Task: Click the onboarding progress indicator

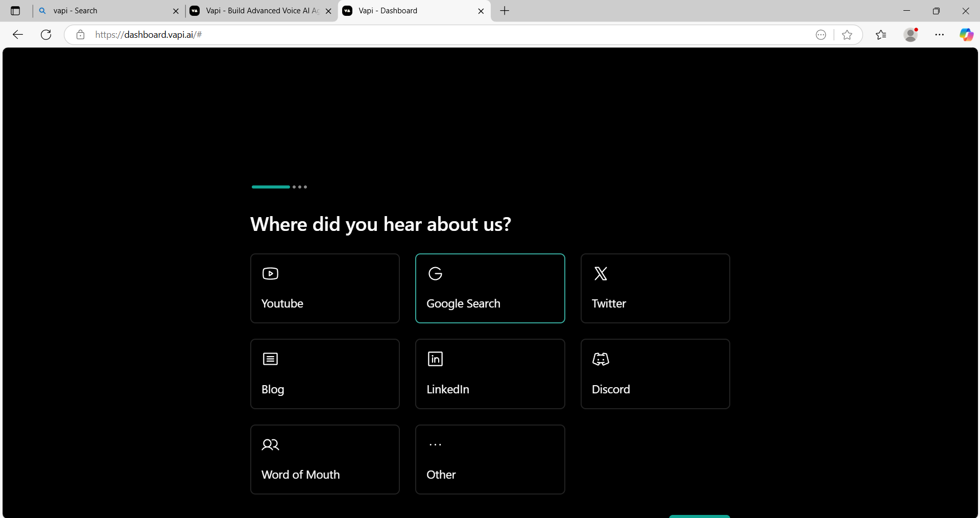Action: point(279,187)
